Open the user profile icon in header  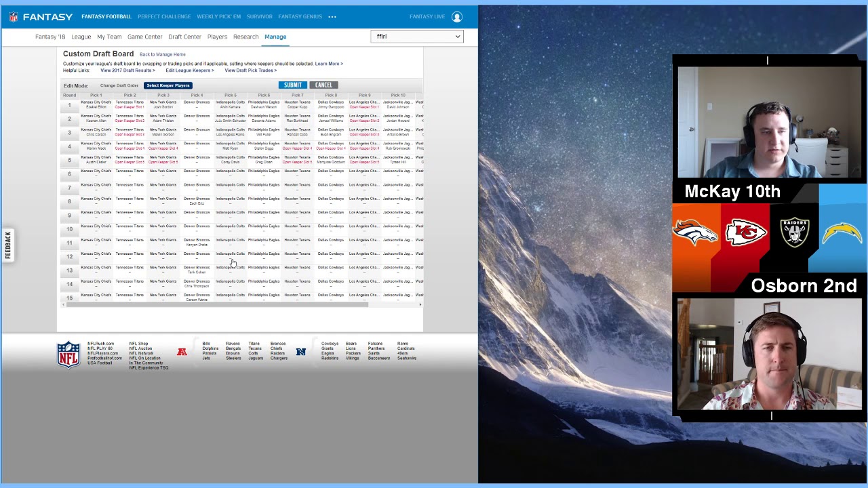[457, 17]
